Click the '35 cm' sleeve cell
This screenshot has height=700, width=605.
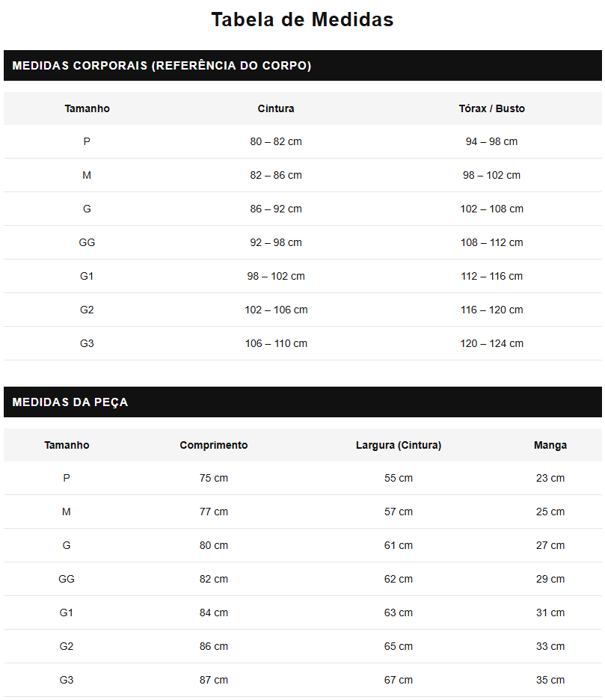[x=550, y=680]
